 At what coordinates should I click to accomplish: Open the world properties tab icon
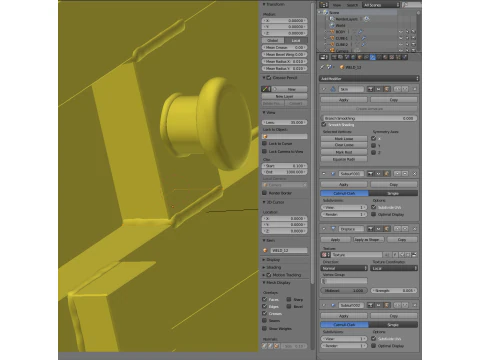point(353,57)
